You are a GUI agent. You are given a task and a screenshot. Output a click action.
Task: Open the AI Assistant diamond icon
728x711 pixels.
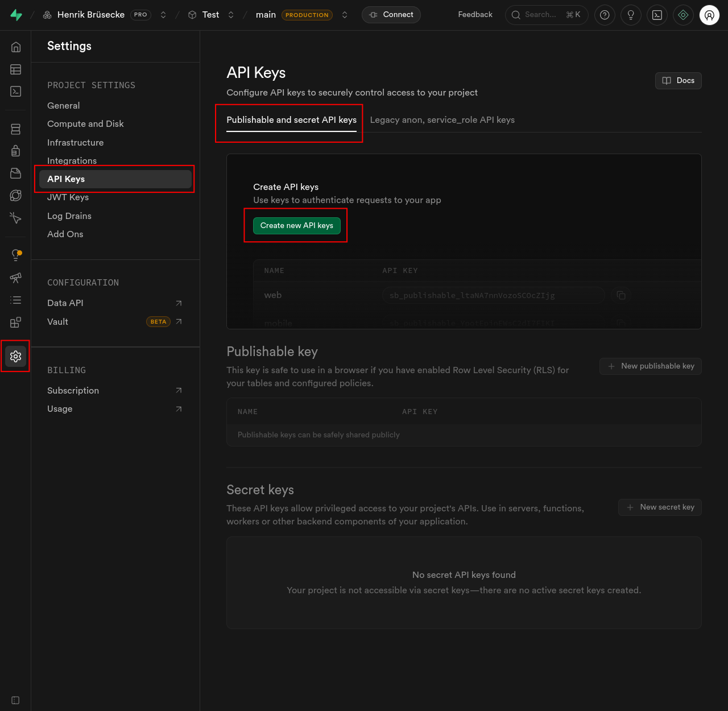(x=683, y=15)
